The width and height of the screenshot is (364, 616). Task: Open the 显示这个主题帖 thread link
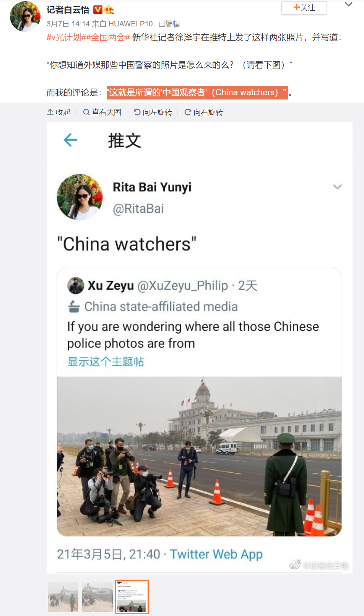pos(106,362)
